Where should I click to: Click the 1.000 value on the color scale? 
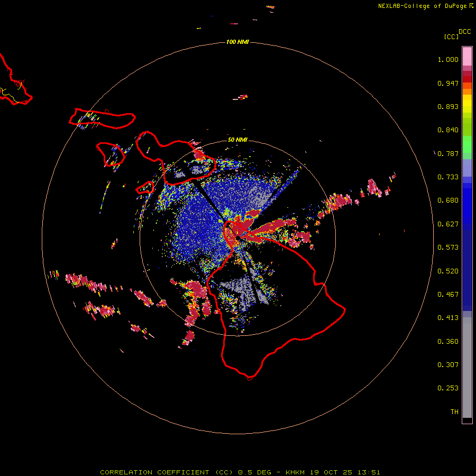448,59
